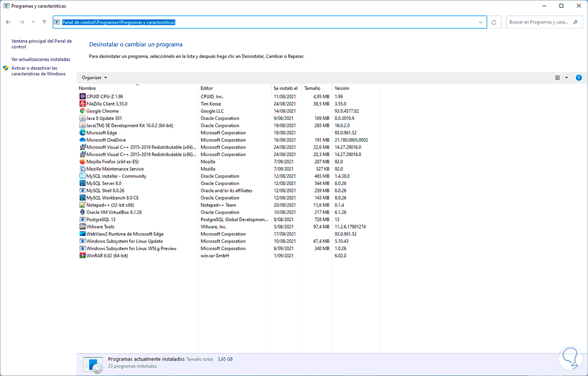This screenshot has width=588, height=376.
Task: Refresh the Programas y características view
Action: (x=494, y=22)
